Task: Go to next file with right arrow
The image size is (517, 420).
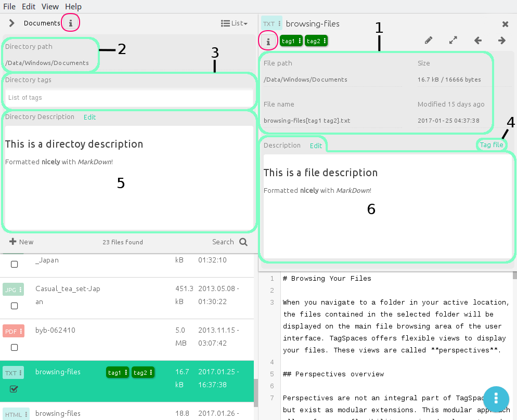Action: 502,41
